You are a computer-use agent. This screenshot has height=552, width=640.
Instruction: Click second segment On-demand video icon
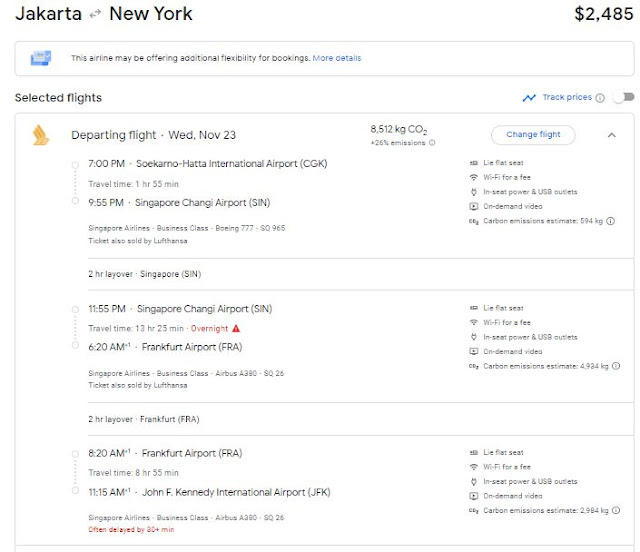tap(473, 351)
